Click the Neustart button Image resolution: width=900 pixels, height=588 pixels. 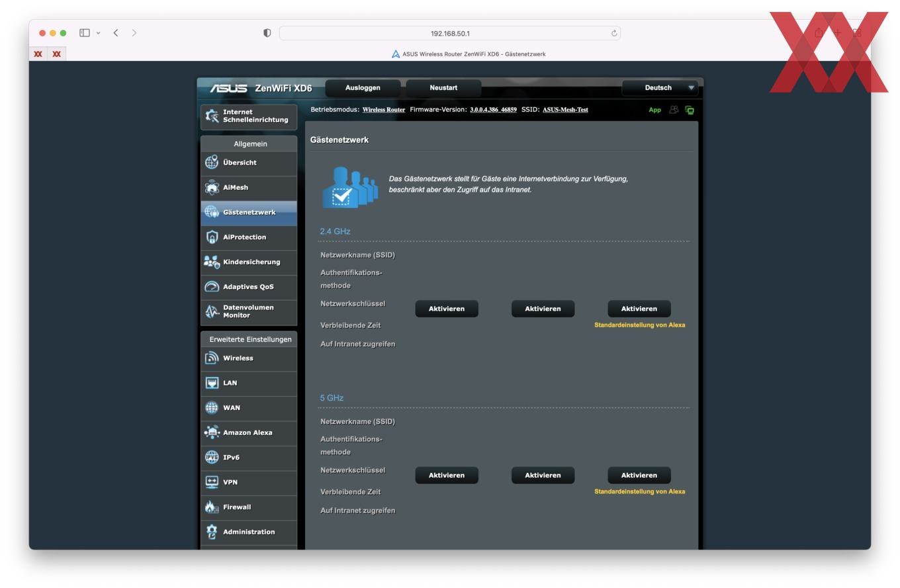[x=443, y=88]
